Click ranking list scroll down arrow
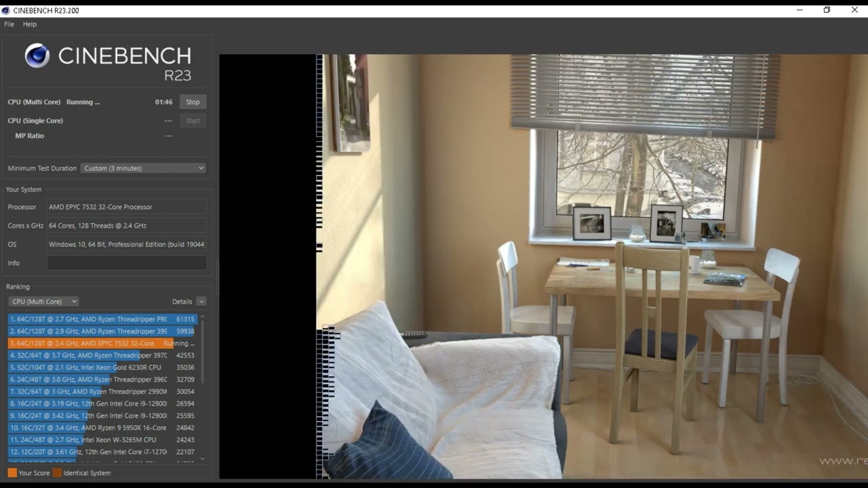The image size is (868, 488). [x=202, y=459]
